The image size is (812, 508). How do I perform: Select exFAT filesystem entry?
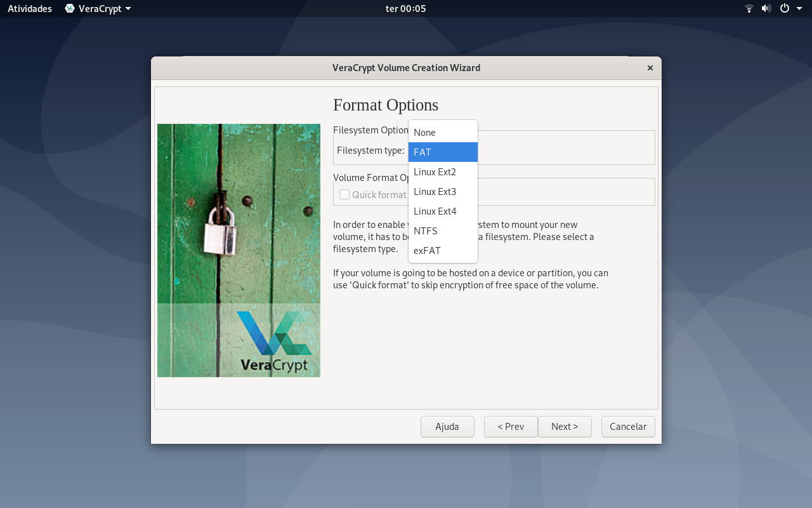tap(443, 250)
